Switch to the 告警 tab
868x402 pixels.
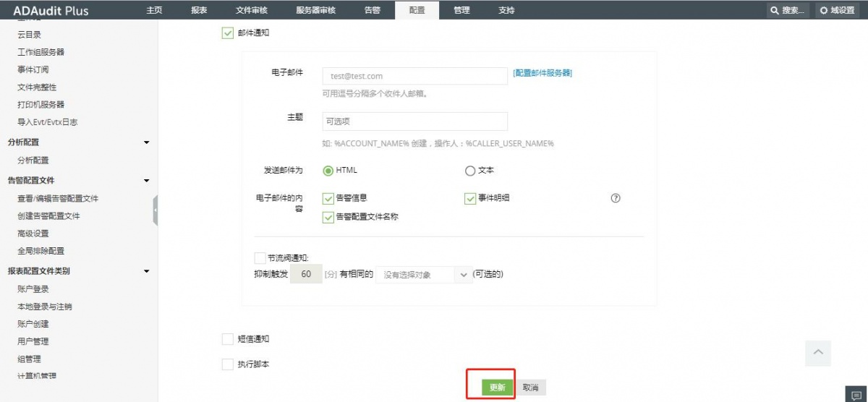(372, 10)
